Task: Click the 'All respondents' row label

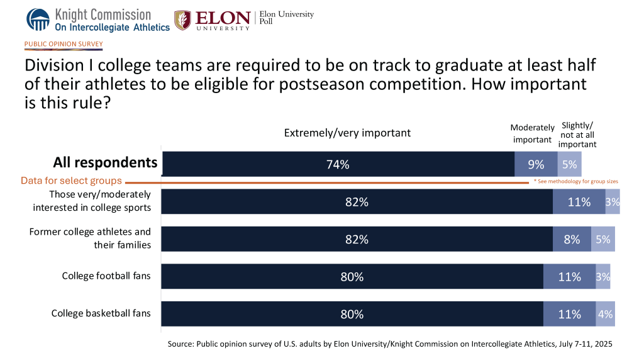Action: [x=105, y=162]
